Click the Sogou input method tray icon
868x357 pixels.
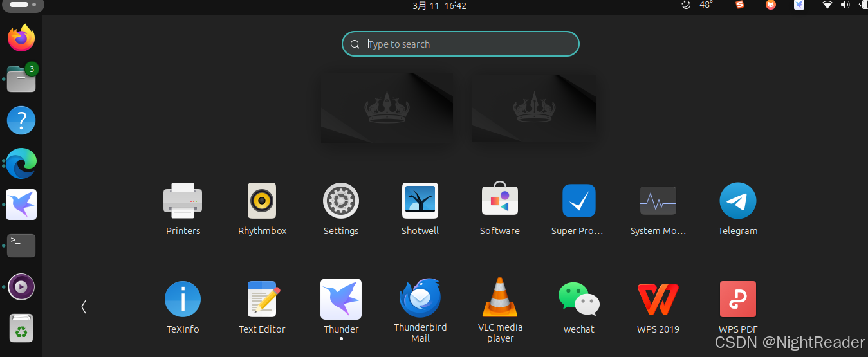(x=740, y=5)
